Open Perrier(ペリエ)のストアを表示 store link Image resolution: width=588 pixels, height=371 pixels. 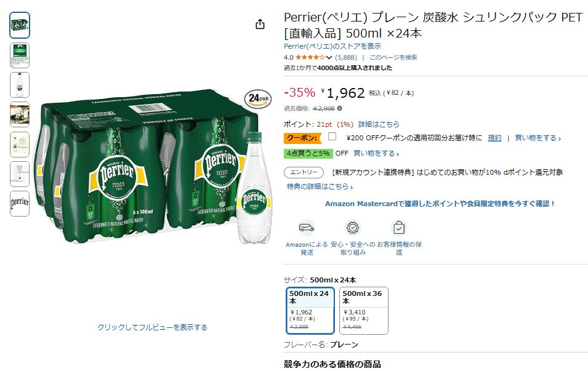pyautogui.click(x=332, y=46)
